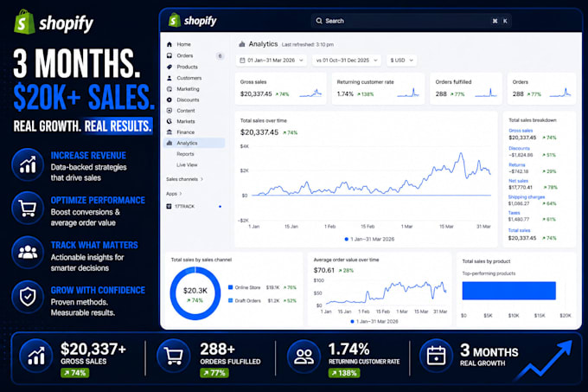
Task: Click the blue top-performing products bar
Action: pos(508,291)
